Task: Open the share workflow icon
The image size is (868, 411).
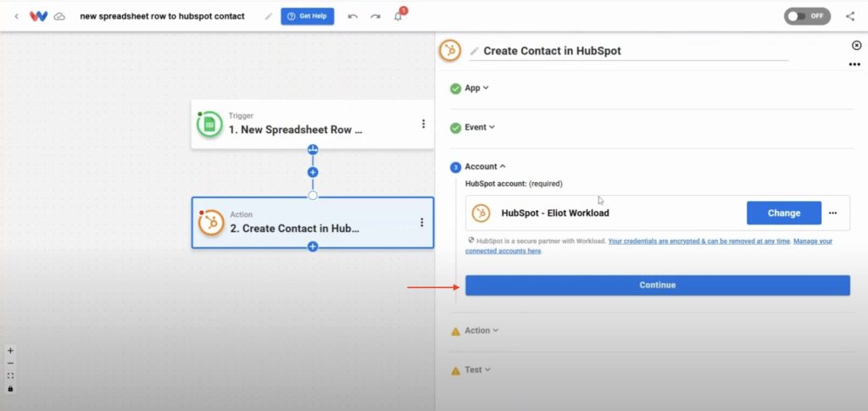Action: pyautogui.click(x=850, y=16)
